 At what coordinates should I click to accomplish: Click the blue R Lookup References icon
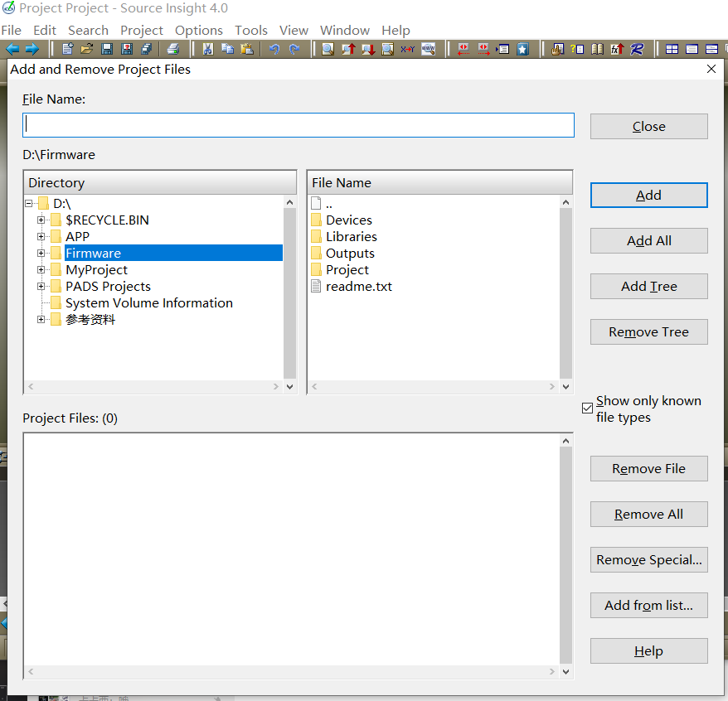pos(637,49)
